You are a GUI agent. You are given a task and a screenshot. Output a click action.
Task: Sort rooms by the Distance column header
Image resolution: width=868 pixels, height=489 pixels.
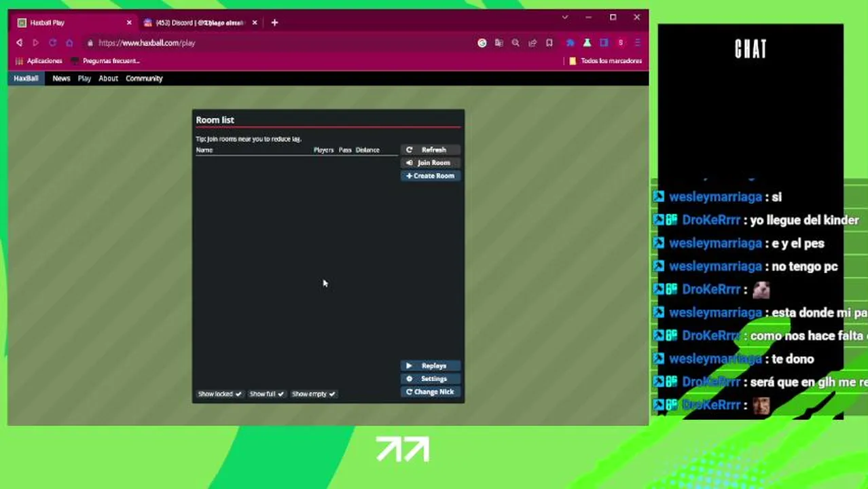pos(367,149)
